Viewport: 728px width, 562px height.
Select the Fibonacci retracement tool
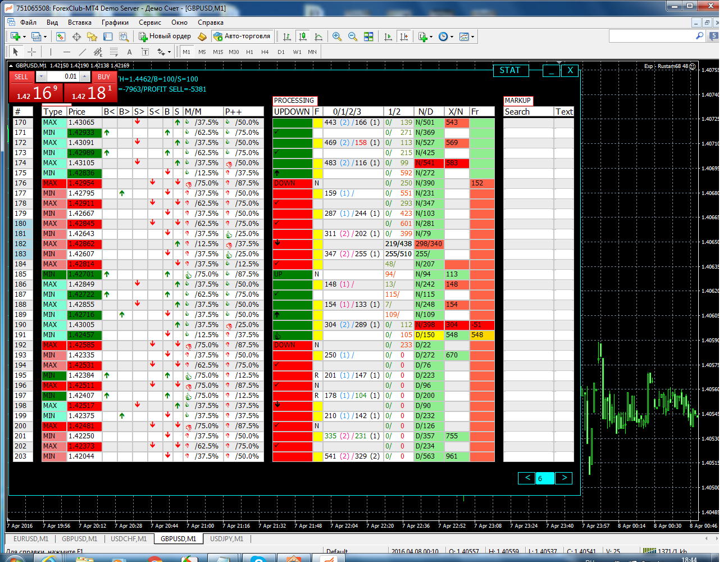point(113,52)
